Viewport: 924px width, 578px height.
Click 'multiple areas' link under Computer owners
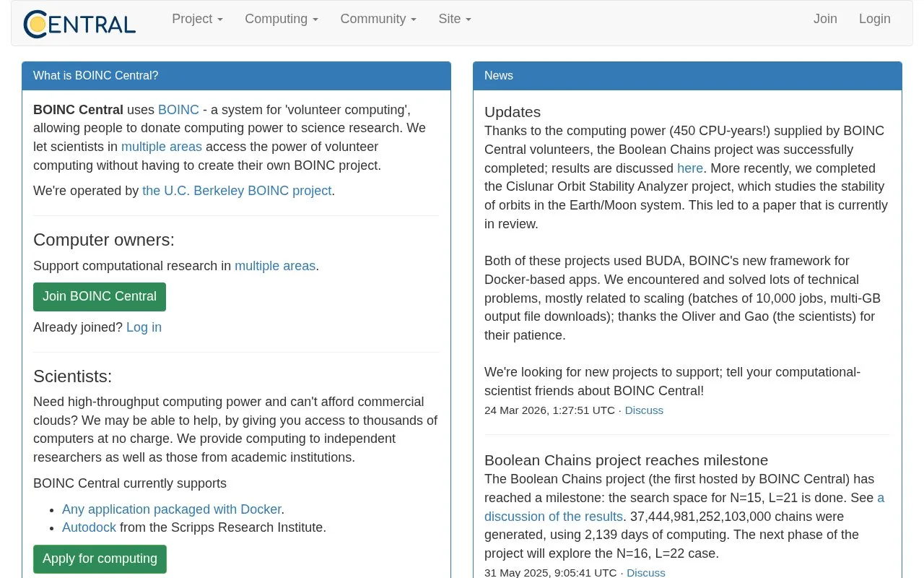[x=275, y=266]
